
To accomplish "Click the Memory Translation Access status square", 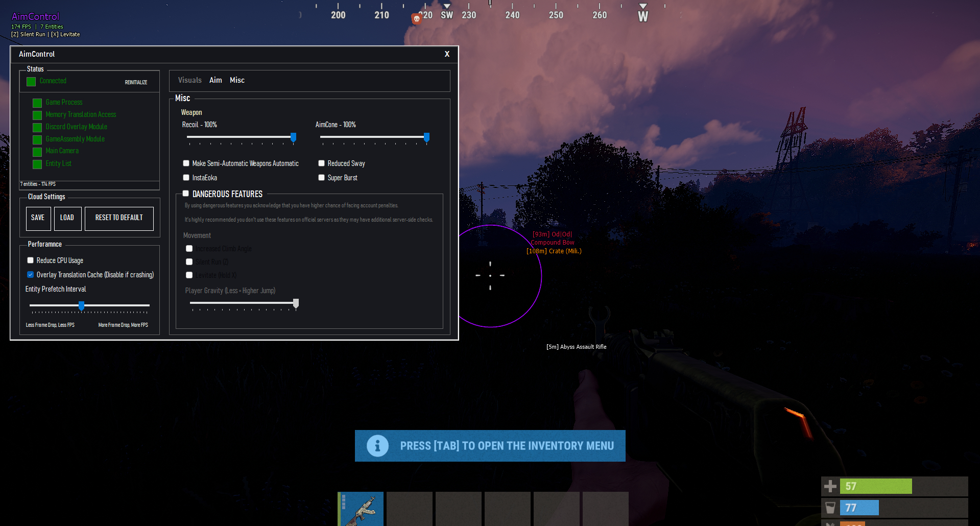I will coord(37,115).
